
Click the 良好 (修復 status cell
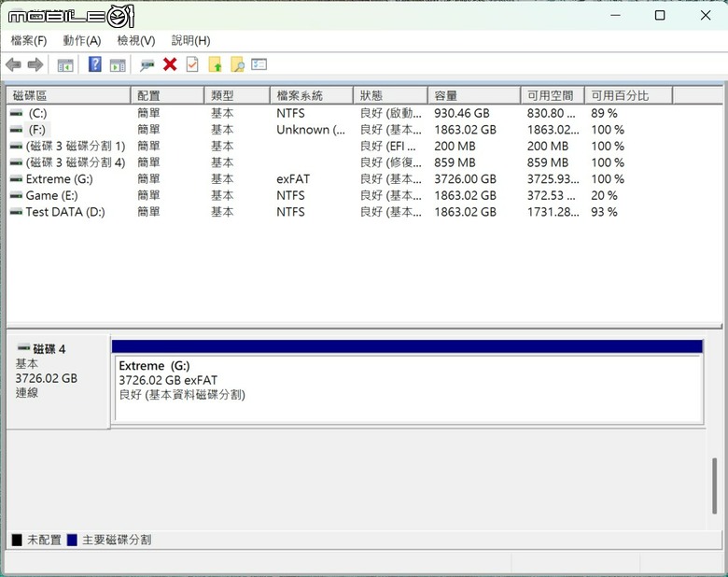391,162
